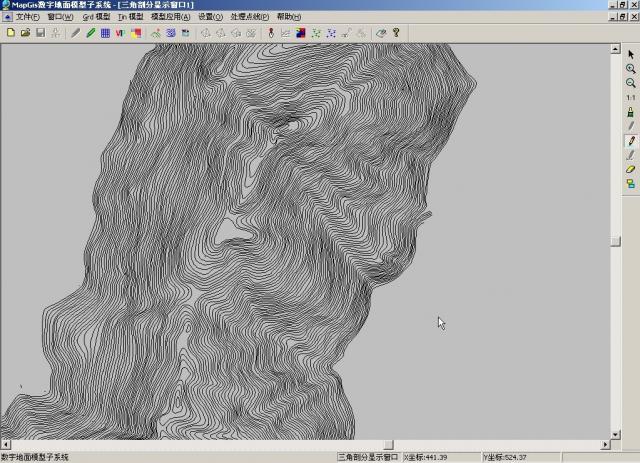Click the blue grid toolbar icon

pyautogui.click(x=105, y=33)
